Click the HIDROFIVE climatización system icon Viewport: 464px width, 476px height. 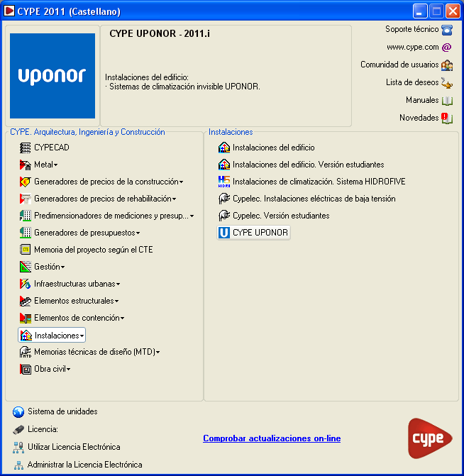click(224, 182)
